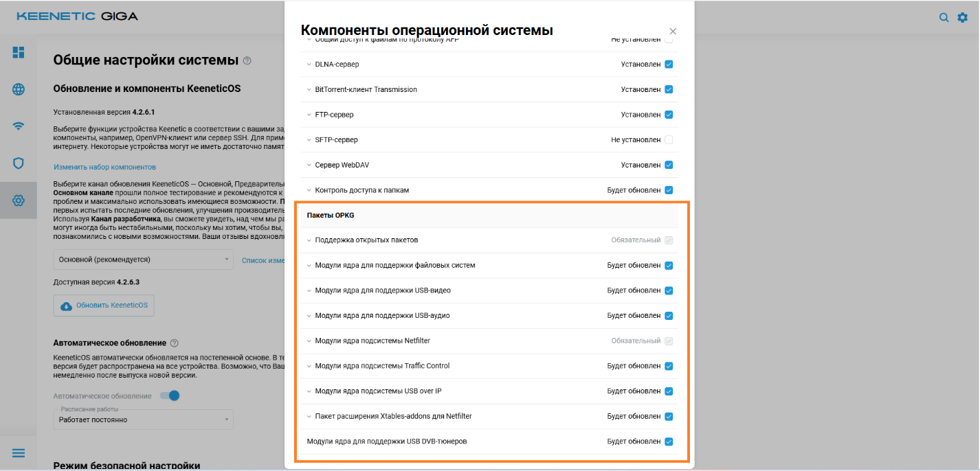This screenshot has width=980, height=471.
Task: Click the settings gear icon in header
Action: (963, 17)
